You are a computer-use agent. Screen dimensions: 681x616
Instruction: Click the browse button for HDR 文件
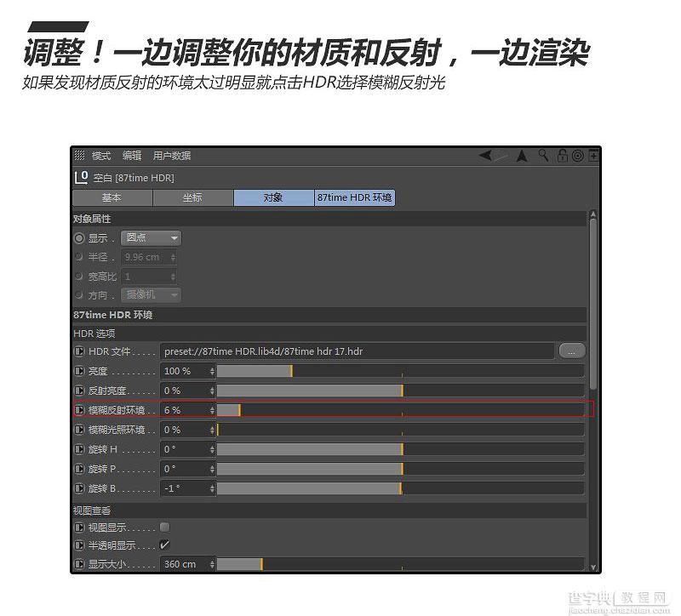[571, 351]
